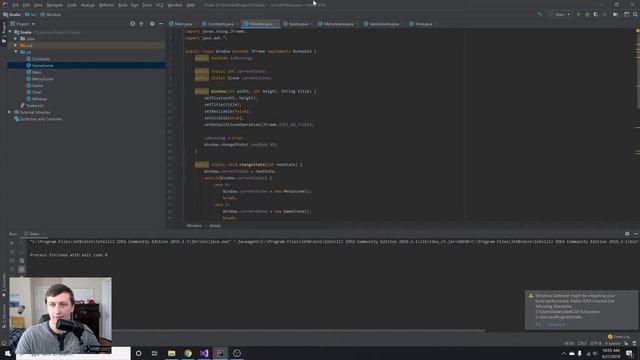Click the taskbar clock and date

click(611, 353)
